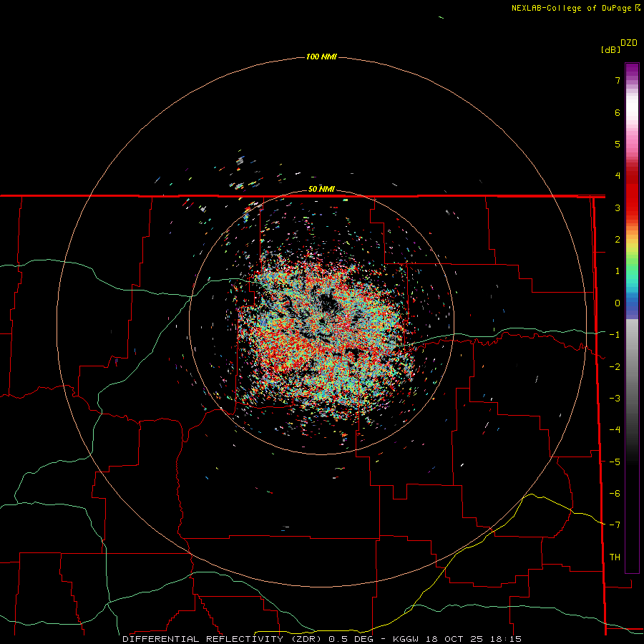This screenshot has height=644, width=644.
Task: Click the color scale value -4
Action: [x=615, y=430]
